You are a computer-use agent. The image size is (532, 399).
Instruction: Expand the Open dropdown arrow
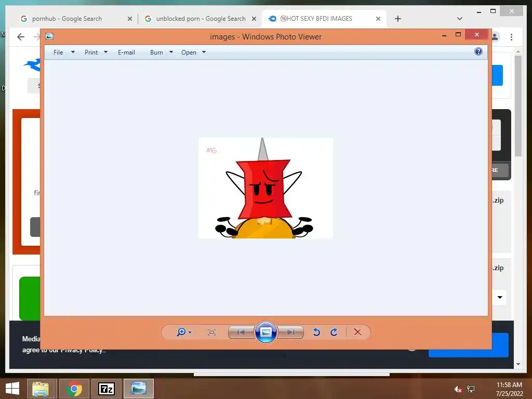(x=204, y=52)
